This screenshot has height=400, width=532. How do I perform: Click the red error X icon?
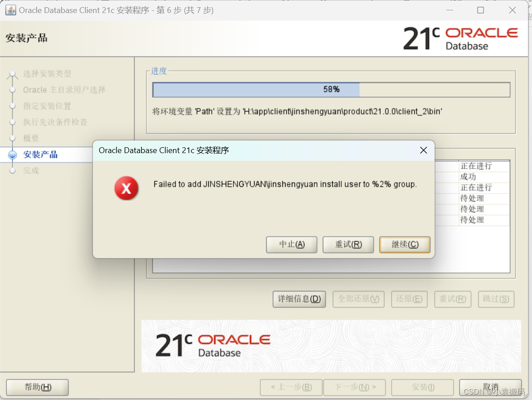point(126,188)
